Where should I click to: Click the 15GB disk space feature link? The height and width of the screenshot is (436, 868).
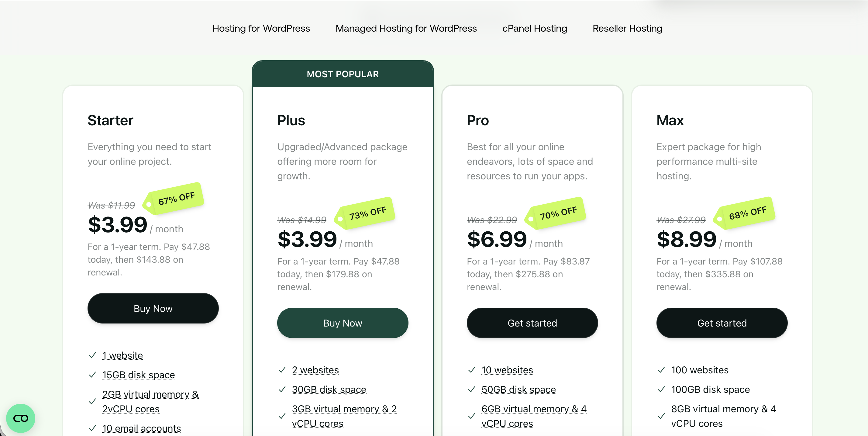point(139,375)
